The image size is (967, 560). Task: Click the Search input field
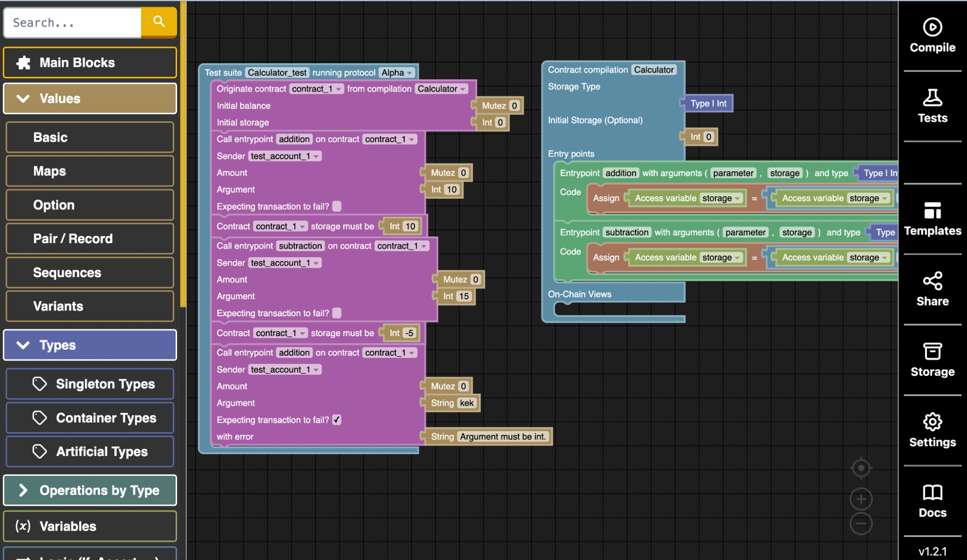pos(73,23)
